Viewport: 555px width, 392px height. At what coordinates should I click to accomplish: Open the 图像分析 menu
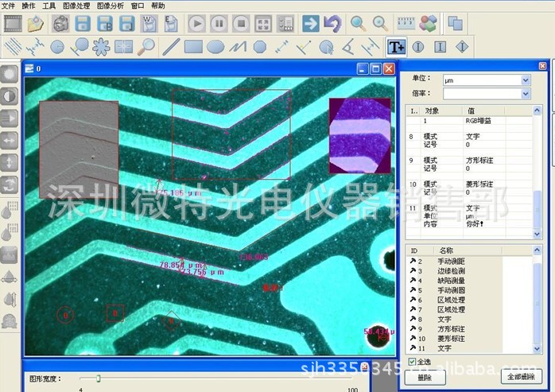coord(111,6)
